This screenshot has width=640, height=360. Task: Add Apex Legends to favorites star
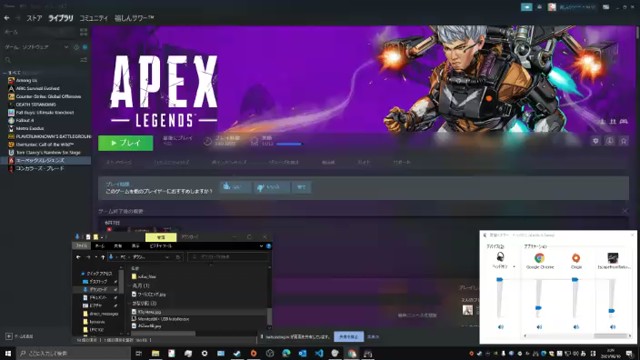pos(624,141)
